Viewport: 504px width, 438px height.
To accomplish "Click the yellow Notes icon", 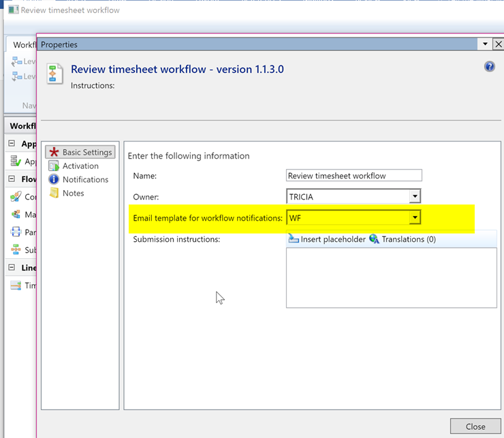I will pos(53,193).
